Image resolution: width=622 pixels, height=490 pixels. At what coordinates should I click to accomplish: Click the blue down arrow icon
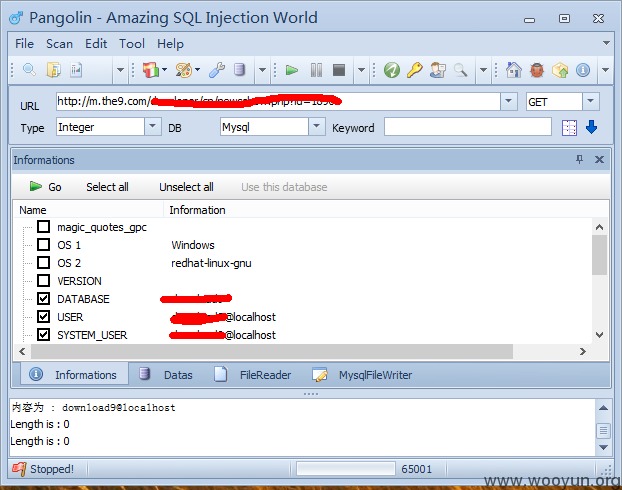[x=591, y=127]
